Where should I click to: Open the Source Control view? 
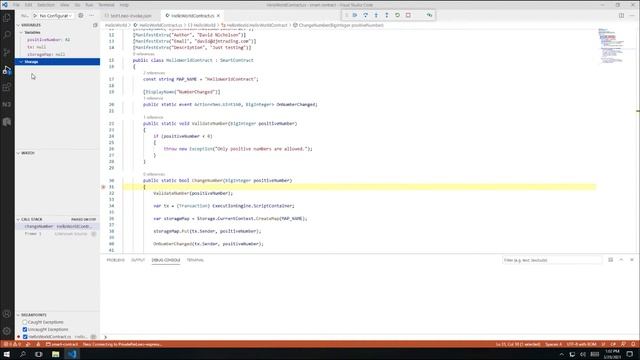tap(7, 52)
